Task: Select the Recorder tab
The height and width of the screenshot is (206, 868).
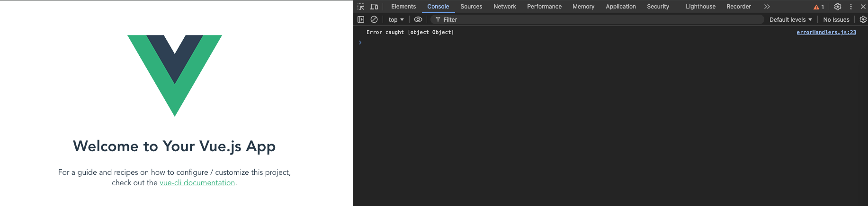Action: coord(739,7)
